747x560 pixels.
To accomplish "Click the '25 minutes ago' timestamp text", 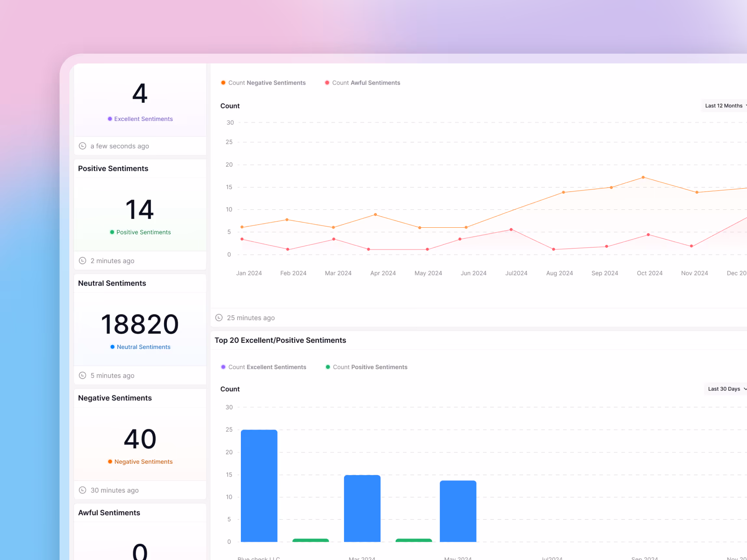I will coord(251,318).
